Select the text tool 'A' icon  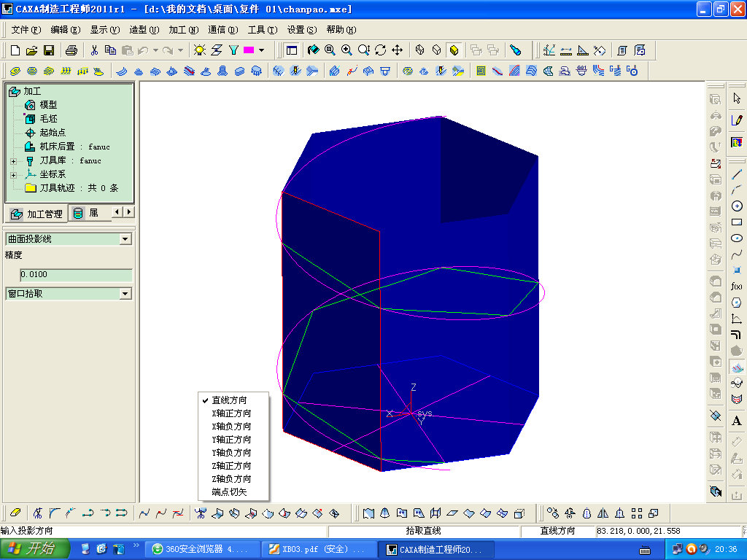736,421
